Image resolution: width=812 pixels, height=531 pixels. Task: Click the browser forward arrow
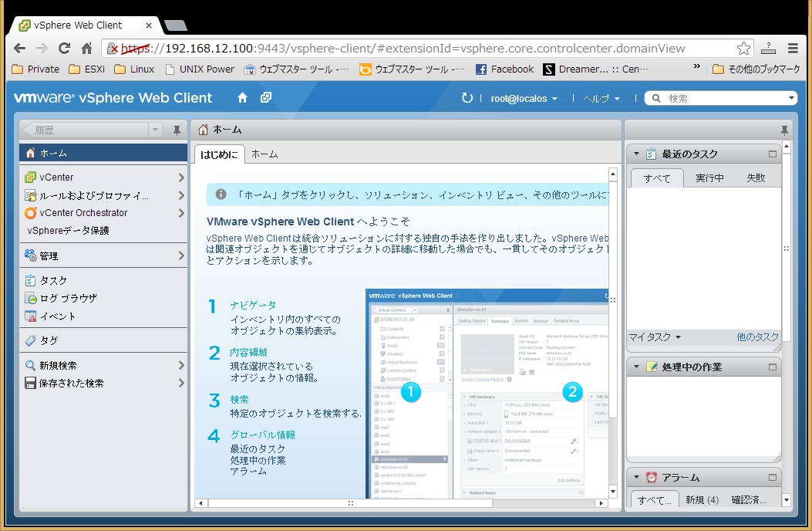(x=42, y=48)
